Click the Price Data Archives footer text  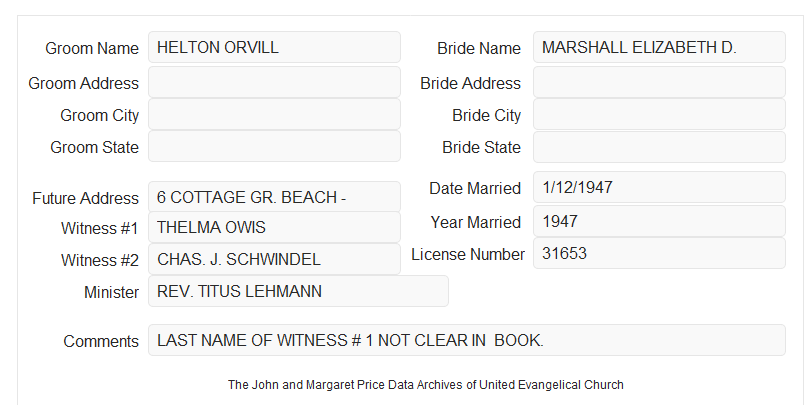[426, 384]
